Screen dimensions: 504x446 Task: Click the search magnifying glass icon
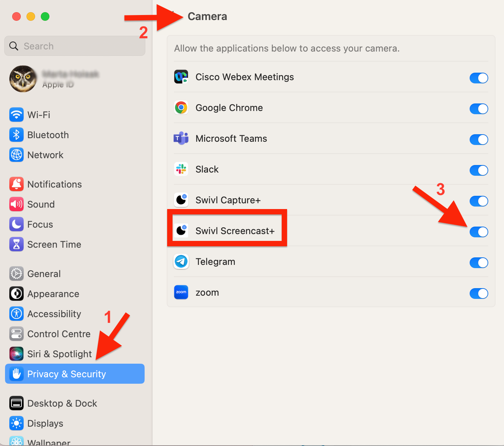14,46
